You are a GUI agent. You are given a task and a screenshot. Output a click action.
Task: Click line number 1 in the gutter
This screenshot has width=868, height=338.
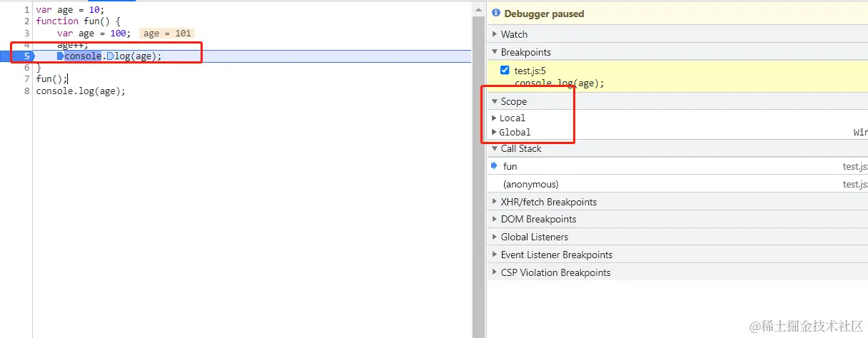pos(26,10)
